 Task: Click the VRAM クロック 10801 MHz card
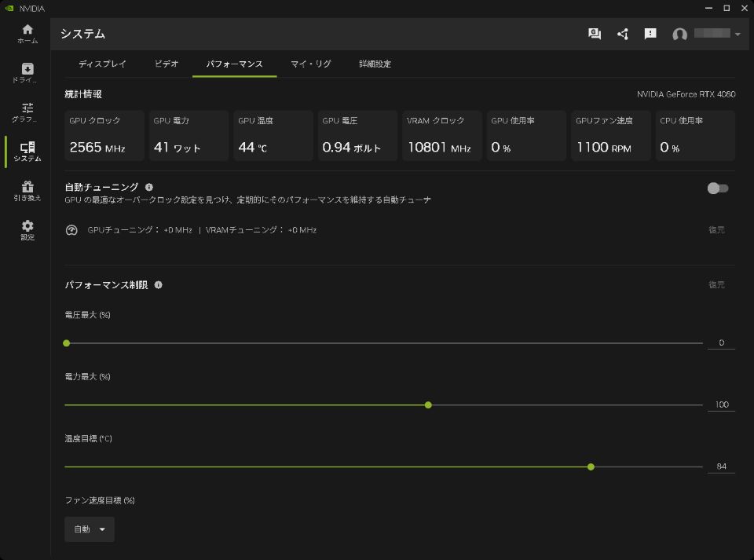[x=442, y=136]
